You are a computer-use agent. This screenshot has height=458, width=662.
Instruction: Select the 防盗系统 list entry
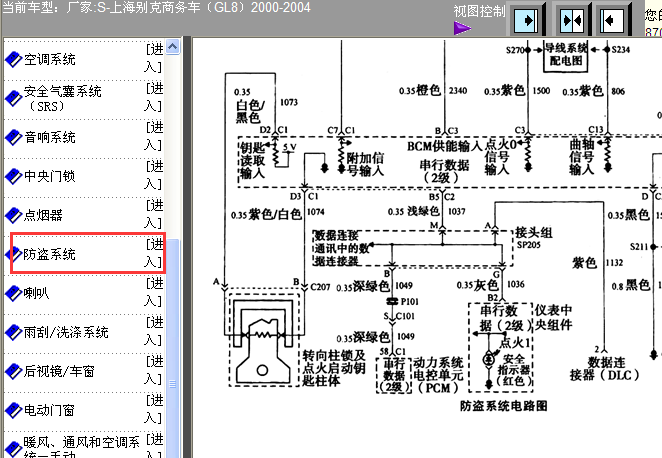tap(49, 254)
